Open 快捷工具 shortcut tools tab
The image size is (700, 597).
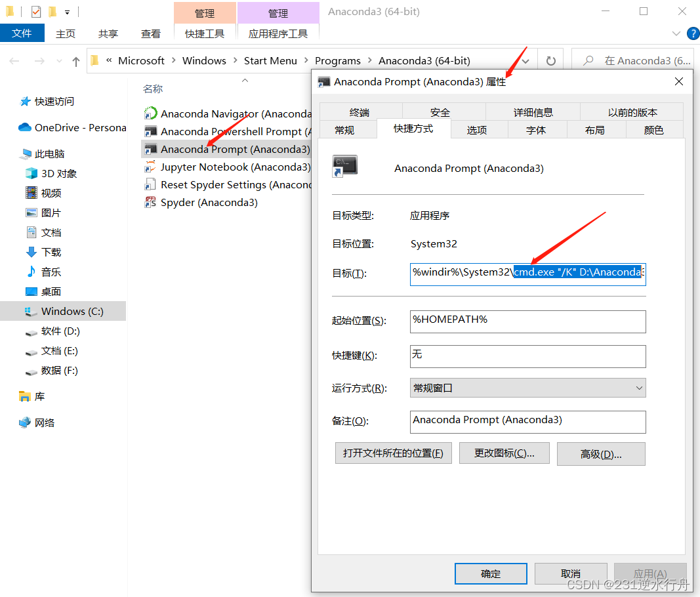[x=205, y=33]
